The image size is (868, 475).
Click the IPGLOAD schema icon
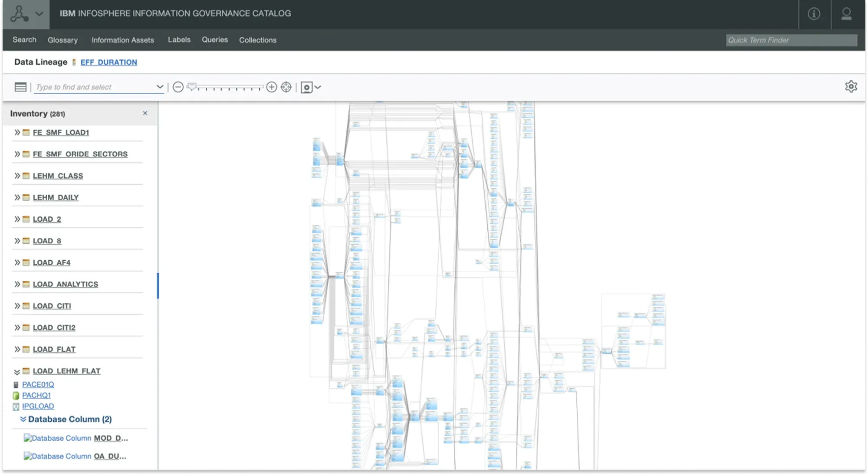[16, 406]
